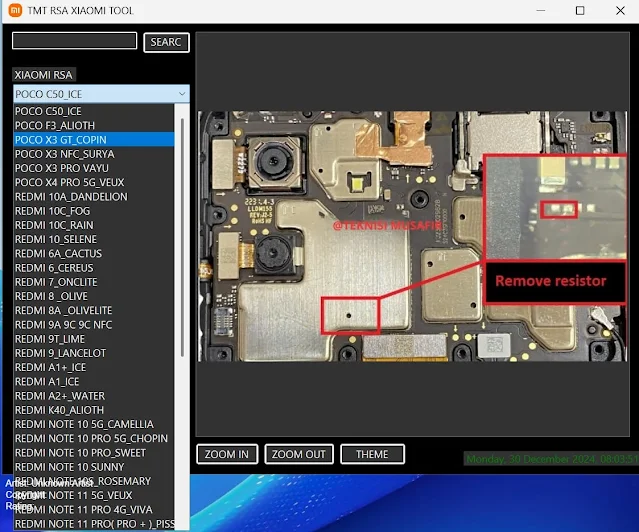This screenshot has height=532, width=639.
Task: Choose REDMI NOTE 11 PRO 4G_VIVA
Action: coord(94,510)
